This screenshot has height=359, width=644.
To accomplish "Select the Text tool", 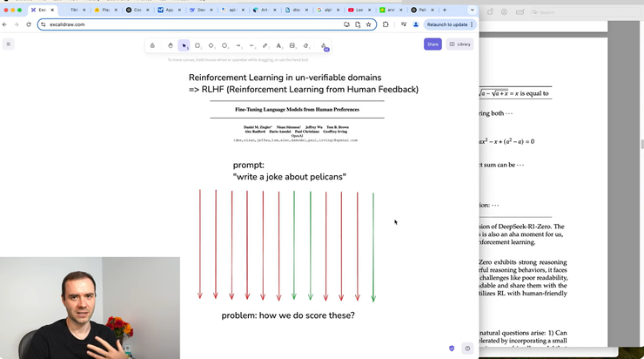I will (278, 45).
